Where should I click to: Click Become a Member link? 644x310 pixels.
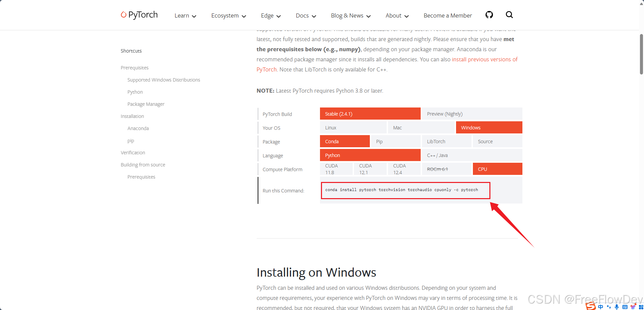coord(448,15)
